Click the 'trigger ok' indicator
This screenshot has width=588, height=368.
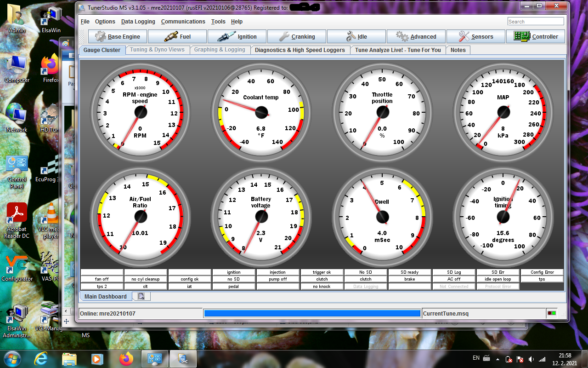(322, 272)
